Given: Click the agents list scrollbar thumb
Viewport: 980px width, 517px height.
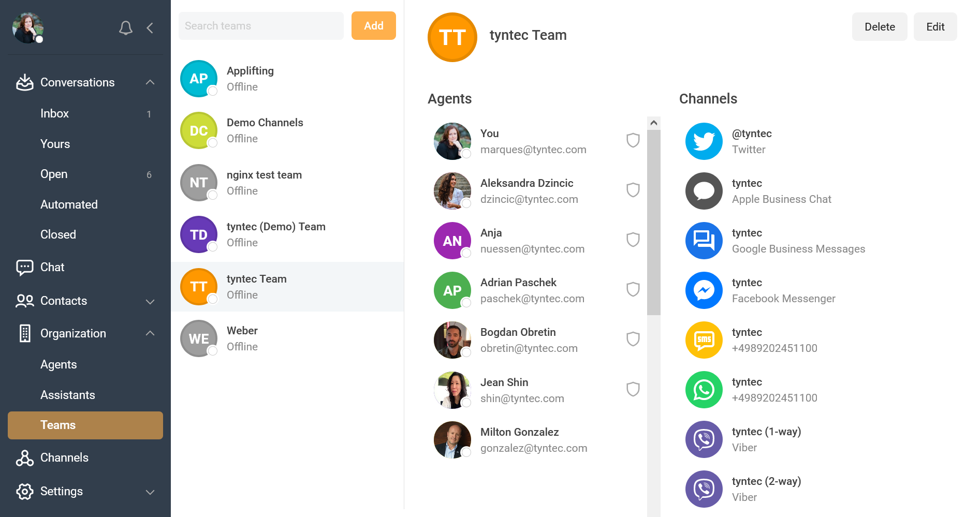Looking at the screenshot, I should pos(654,222).
